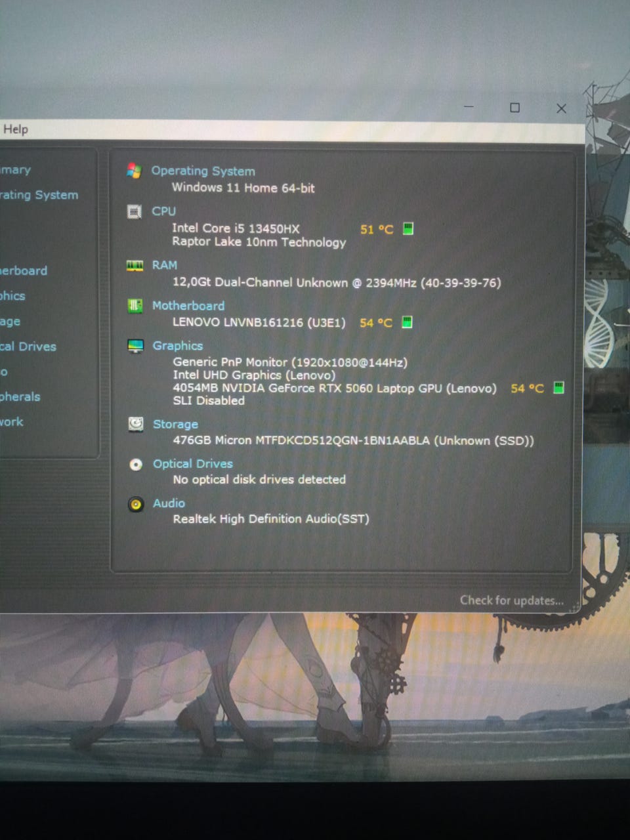Click the 12,0Gt Dual-Channel RAM details line

(x=337, y=283)
